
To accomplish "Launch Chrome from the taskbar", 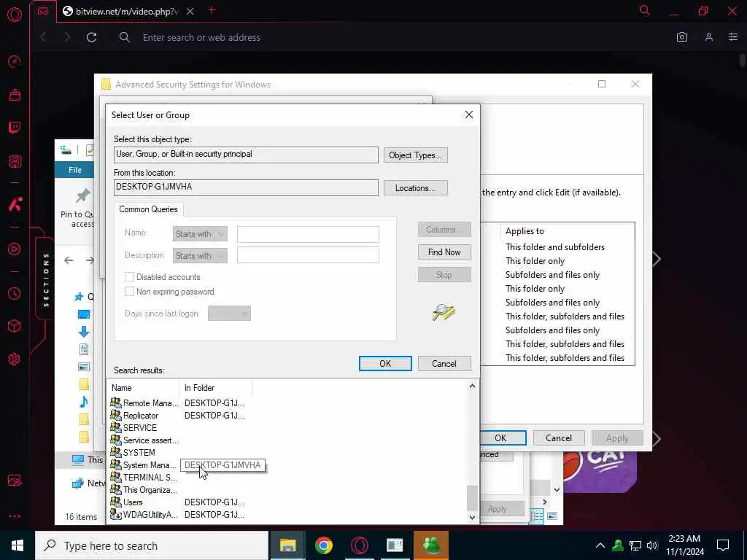I will [x=323, y=545].
